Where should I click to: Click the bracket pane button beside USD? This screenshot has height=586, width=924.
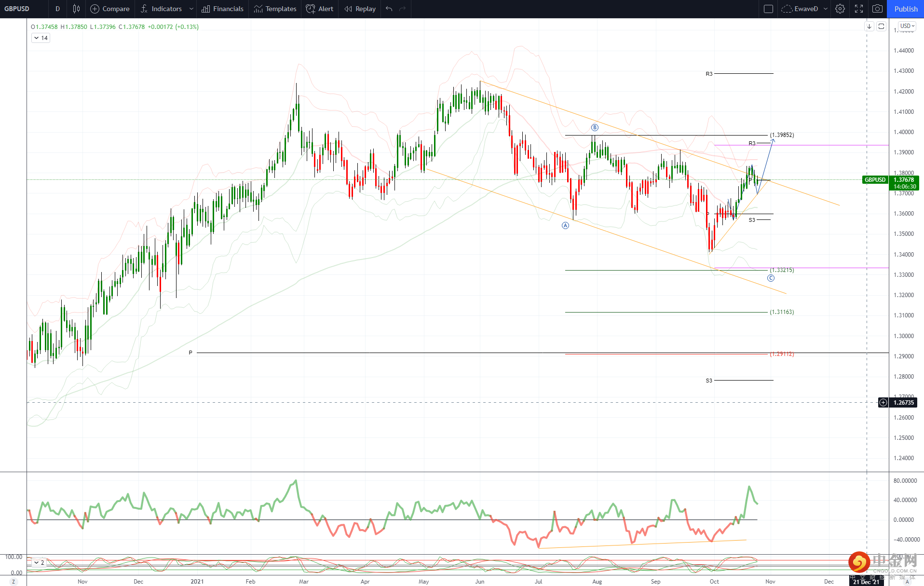tap(882, 26)
